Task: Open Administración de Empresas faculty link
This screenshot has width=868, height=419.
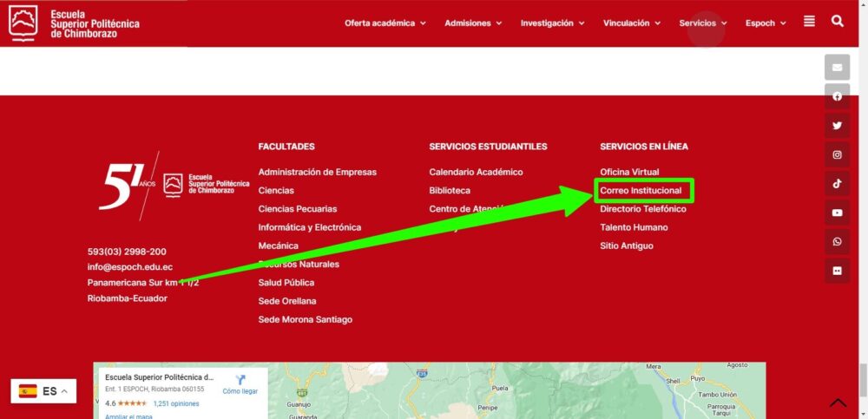Action: [317, 172]
